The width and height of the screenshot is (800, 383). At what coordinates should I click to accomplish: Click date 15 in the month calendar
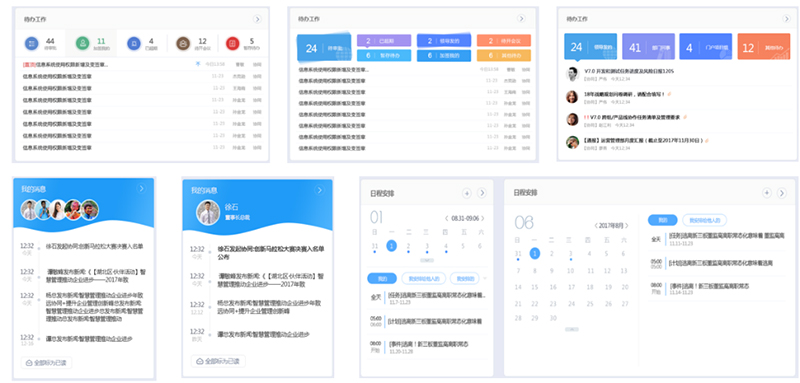pyautogui.click(x=534, y=287)
